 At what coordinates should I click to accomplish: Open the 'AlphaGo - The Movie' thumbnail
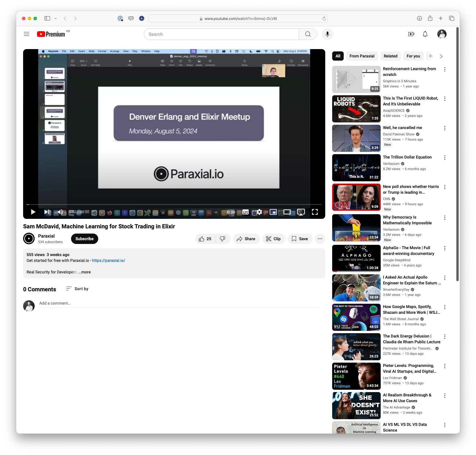356,258
